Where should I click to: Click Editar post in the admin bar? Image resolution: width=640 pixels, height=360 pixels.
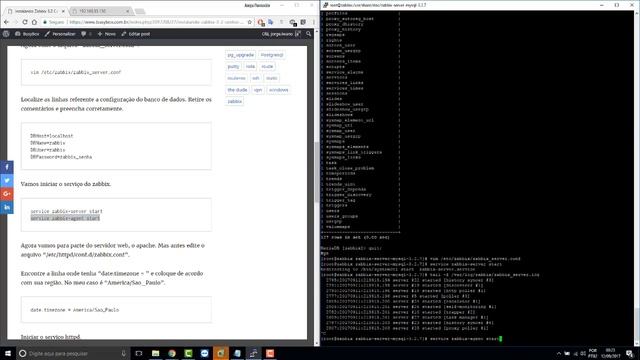pyautogui.click(x=136, y=34)
